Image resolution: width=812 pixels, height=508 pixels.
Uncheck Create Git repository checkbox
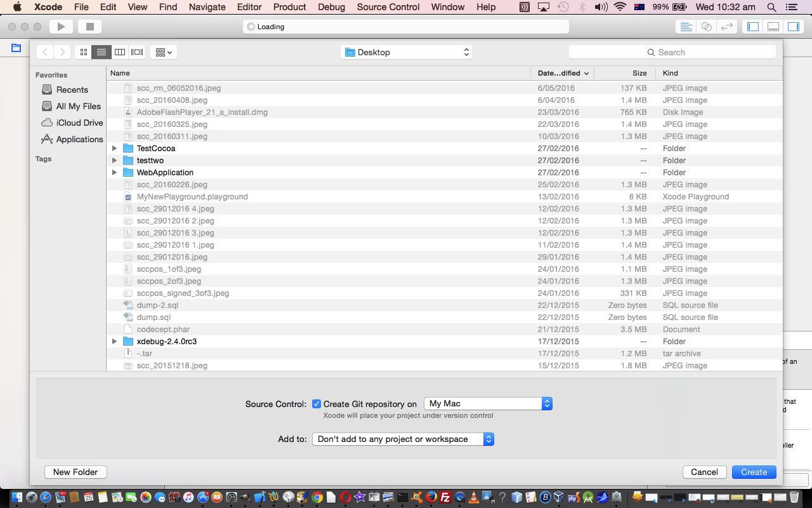point(317,404)
